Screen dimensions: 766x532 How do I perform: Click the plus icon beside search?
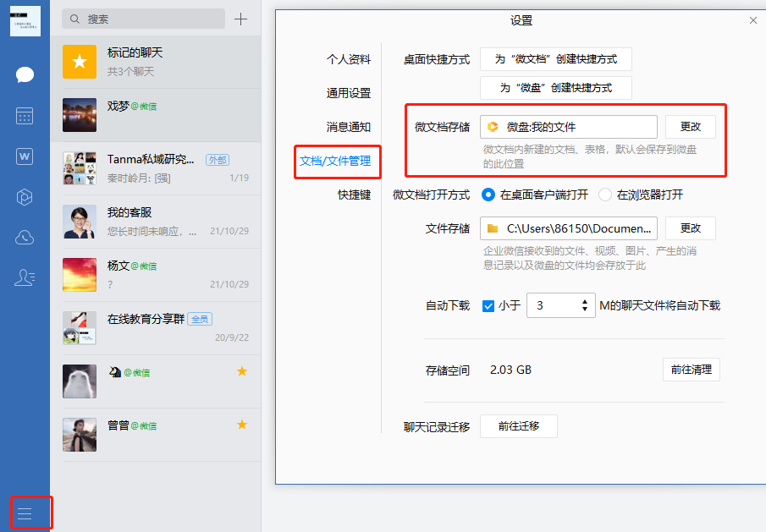click(240, 19)
